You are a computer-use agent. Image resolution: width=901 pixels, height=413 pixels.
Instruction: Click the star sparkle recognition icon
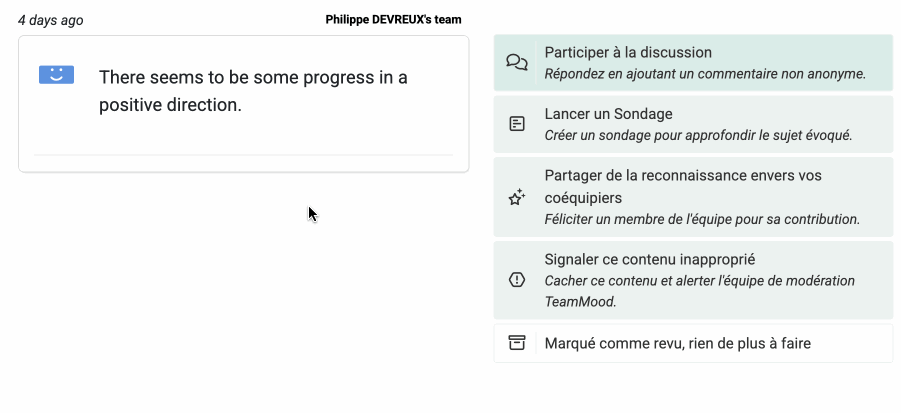pyautogui.click(x=517, y=197)
